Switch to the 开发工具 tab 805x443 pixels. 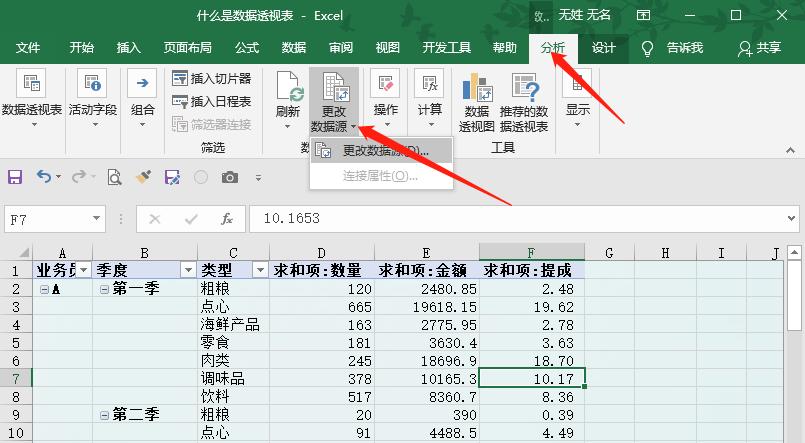pyautogui.click(x=447, y=48)
